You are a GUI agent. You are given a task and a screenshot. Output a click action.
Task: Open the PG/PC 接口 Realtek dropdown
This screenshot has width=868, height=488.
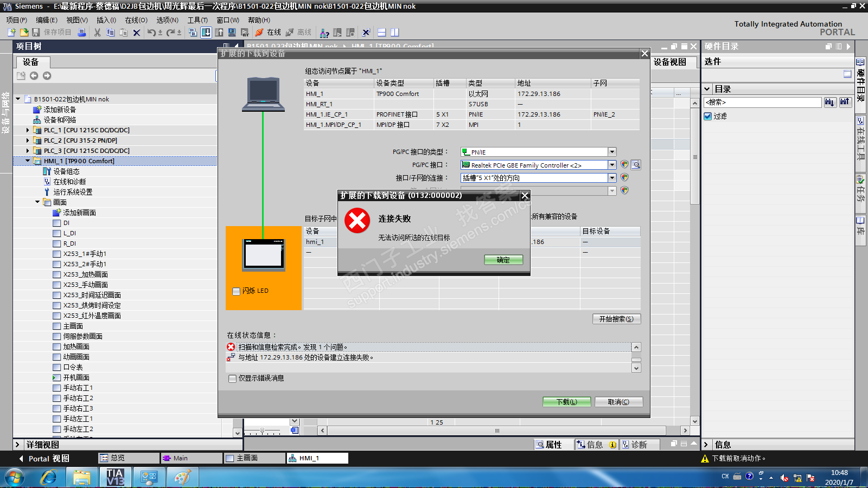612,165
